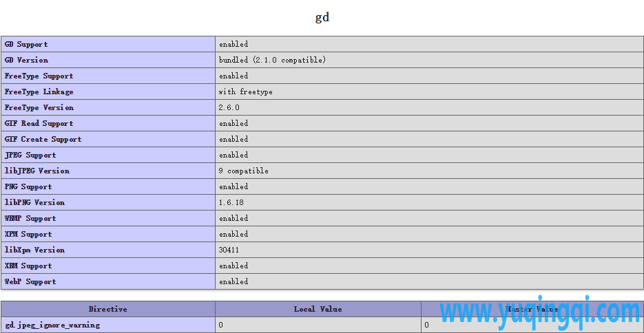The image size is (644, 333).
Task: Click "enabled" value in WebP Support row
Action: click(233, 281)
